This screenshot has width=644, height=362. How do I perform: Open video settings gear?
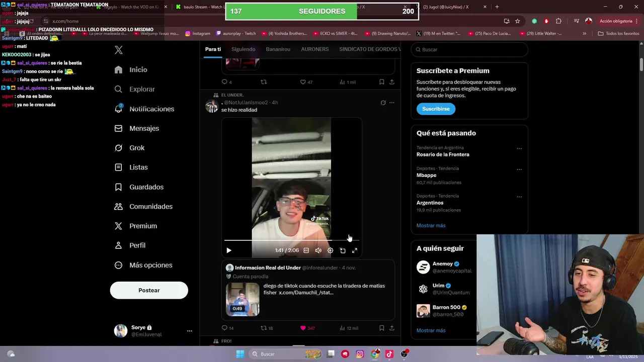(x=330, y=250)
